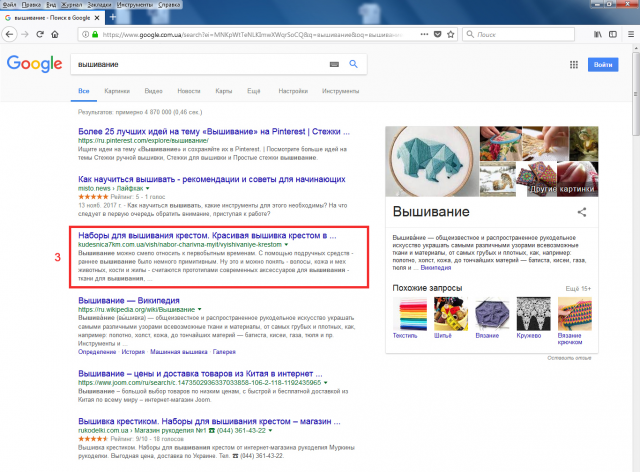Toggle the sidebar view icon
This screenshot has height=472, width=640.
613,34
